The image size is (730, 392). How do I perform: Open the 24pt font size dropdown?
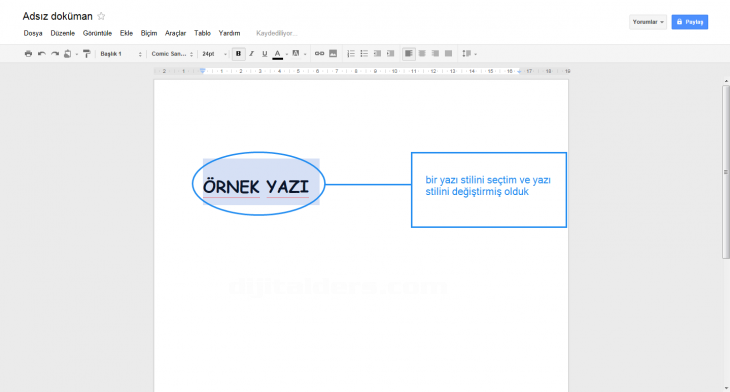[x=214, y=54]
